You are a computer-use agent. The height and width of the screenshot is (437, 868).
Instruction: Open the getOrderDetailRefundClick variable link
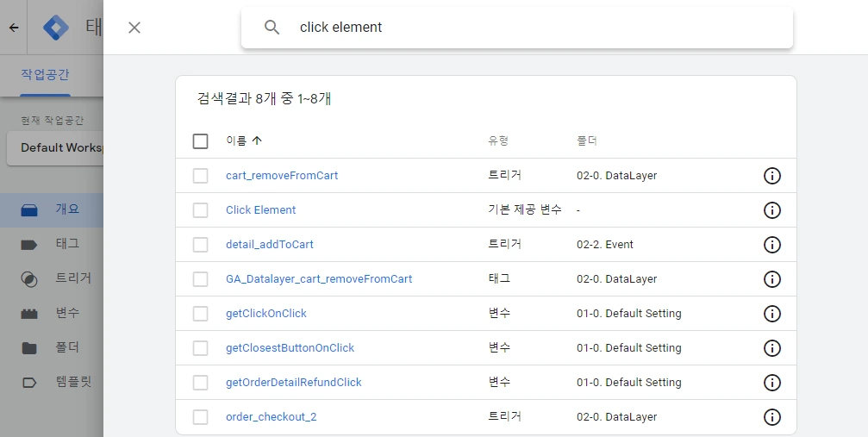tap(293, 383)
